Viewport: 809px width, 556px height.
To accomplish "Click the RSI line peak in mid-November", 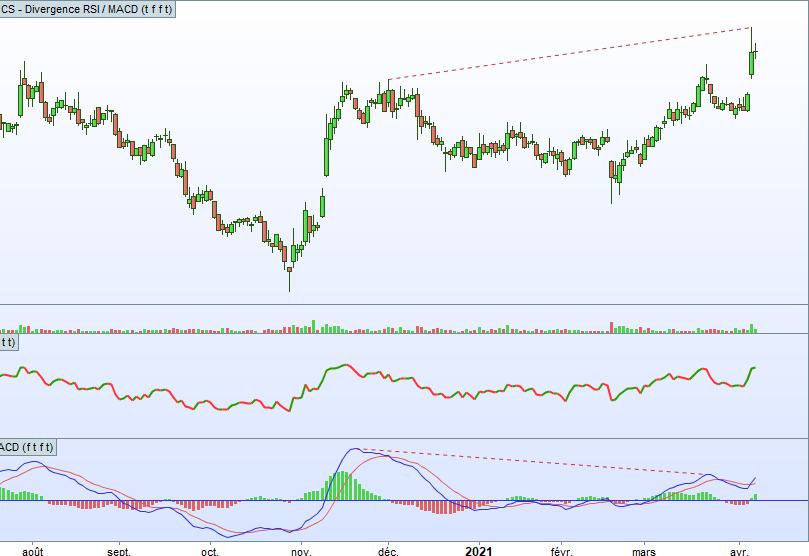I will point(346,365).
